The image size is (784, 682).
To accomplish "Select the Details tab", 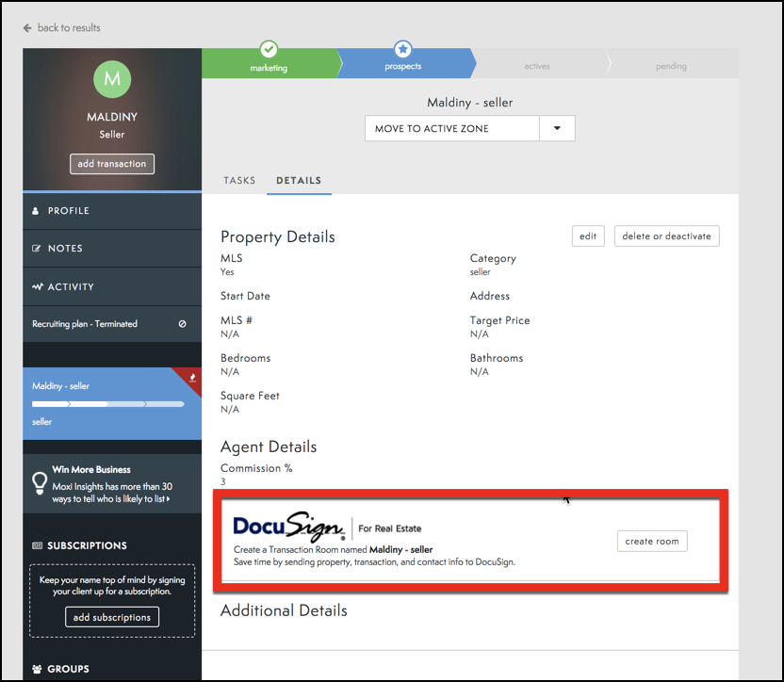I will pyautogui.click(x=299, y=181).
